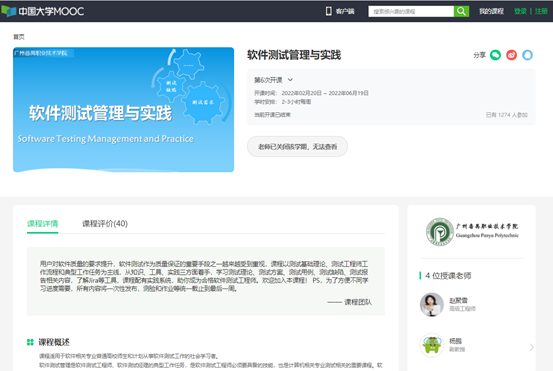
Task: Click the 登录 login link
Action: point(520,11)
